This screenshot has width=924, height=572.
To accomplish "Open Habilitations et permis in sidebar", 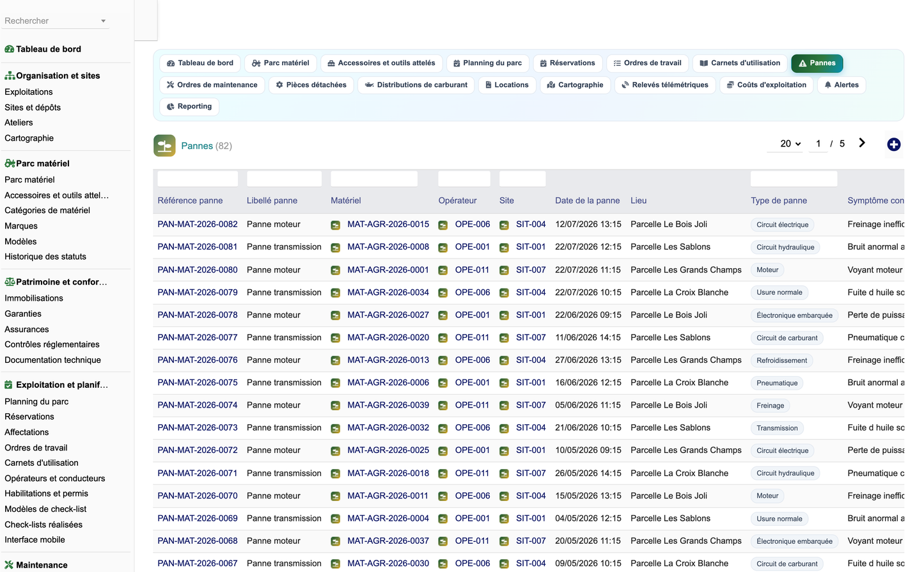I will point(46,494).
